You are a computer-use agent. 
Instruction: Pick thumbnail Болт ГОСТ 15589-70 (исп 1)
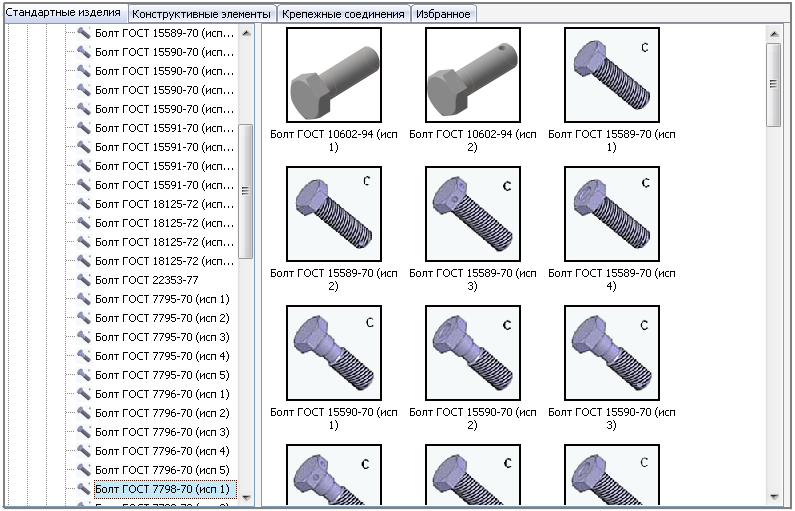[x=611, y=75]
